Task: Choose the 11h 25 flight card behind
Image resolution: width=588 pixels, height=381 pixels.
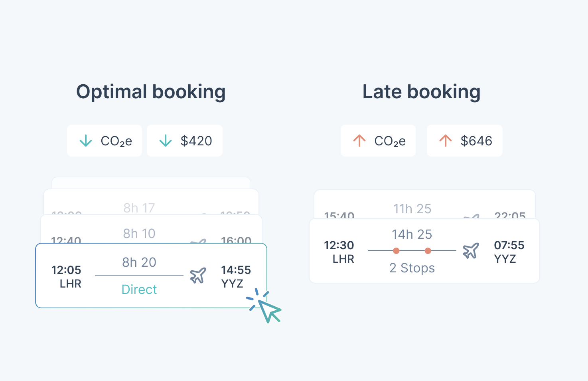Action: point(424,204)
